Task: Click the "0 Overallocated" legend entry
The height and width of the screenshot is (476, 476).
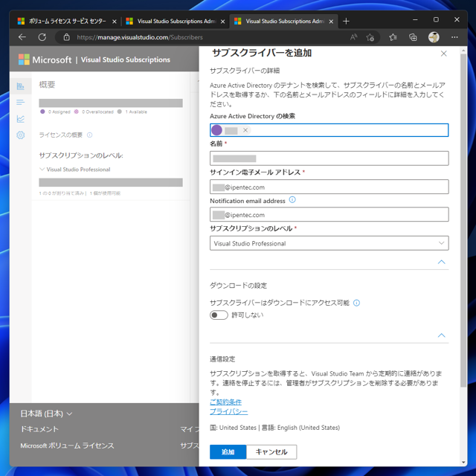Action: point(94,112)
